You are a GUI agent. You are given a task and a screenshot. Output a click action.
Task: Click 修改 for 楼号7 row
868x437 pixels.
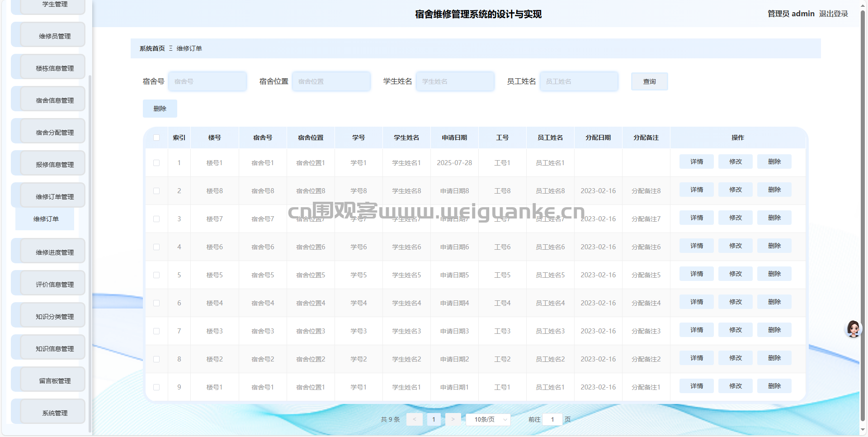(736, 218)
